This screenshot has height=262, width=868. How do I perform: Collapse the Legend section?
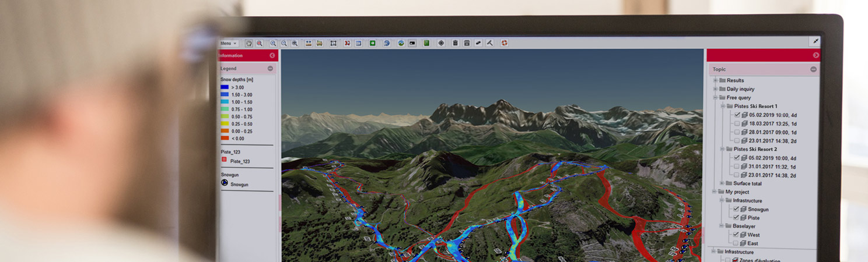point(270,69)
